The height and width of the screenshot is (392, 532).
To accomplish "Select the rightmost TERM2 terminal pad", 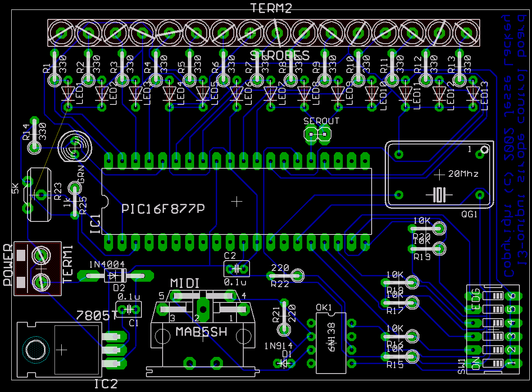I will click(466, 32).
